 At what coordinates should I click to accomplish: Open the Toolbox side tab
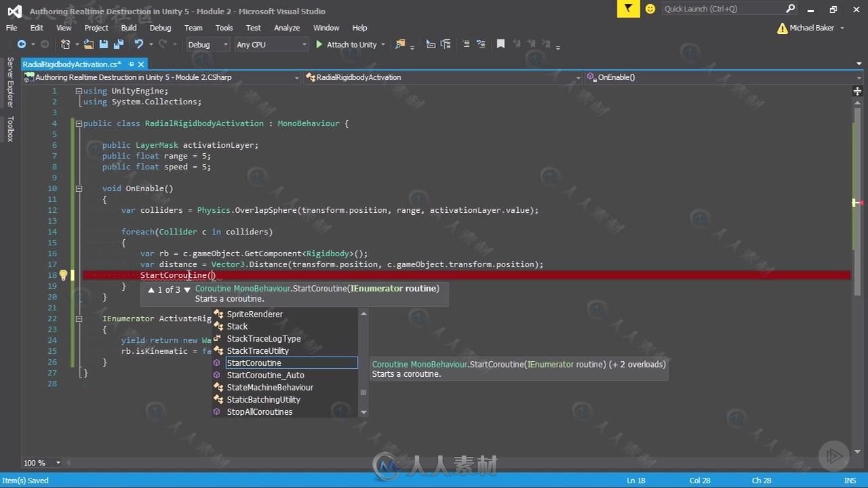tap(9, 128)
